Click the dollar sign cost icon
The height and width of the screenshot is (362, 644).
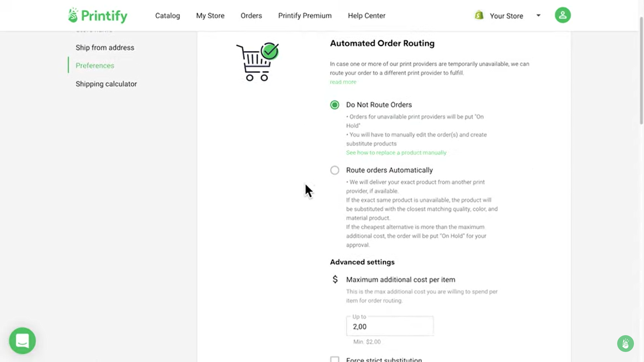[x=335, y=279]
